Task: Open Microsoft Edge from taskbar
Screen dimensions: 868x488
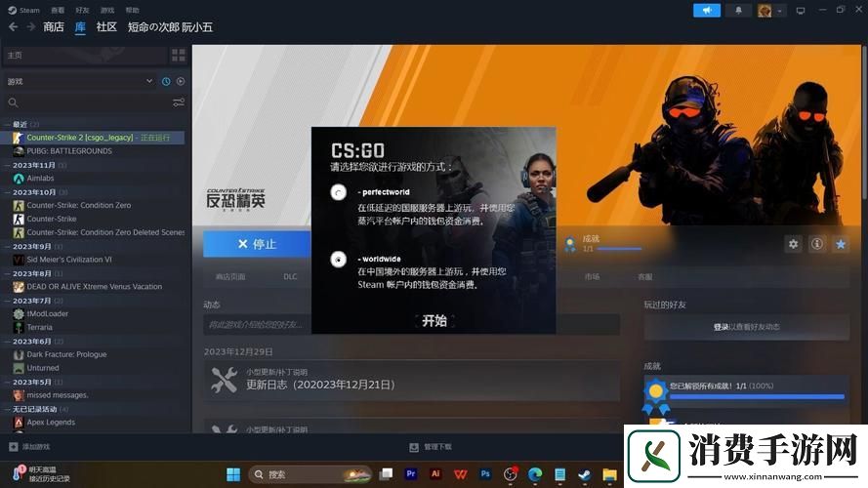Action: point(535,474)
